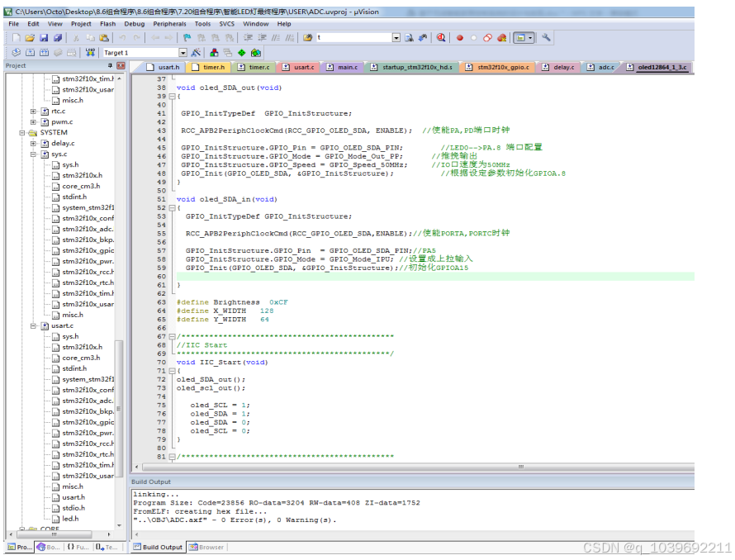Open the Find in Files icon
735x560 pixels.
pyautogui.click(x=307, y=37)
